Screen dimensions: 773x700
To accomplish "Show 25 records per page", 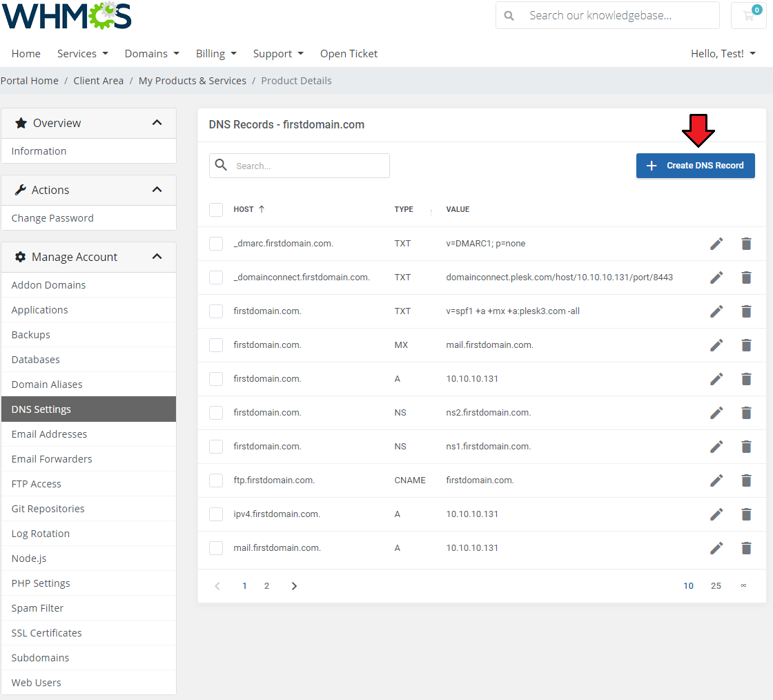I will 716,585.
